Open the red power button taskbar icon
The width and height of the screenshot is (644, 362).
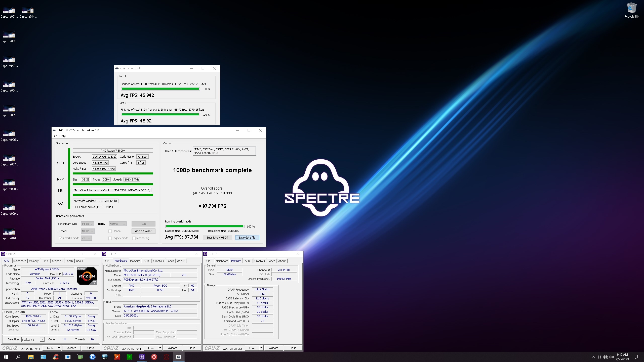pyautogui.click(x=154, y=357)
